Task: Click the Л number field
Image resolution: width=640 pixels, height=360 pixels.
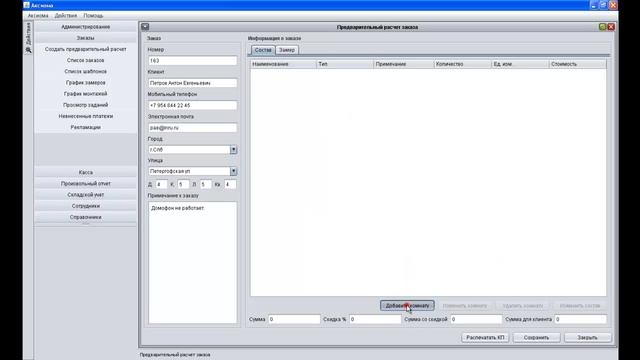Action: (x=206, y=184)
